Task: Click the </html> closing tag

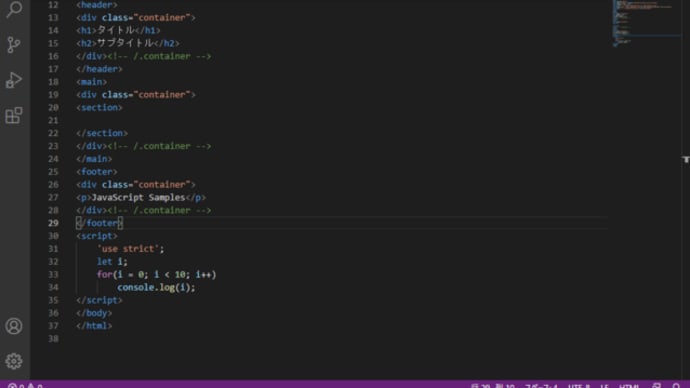Action: [x=94, y=326]
